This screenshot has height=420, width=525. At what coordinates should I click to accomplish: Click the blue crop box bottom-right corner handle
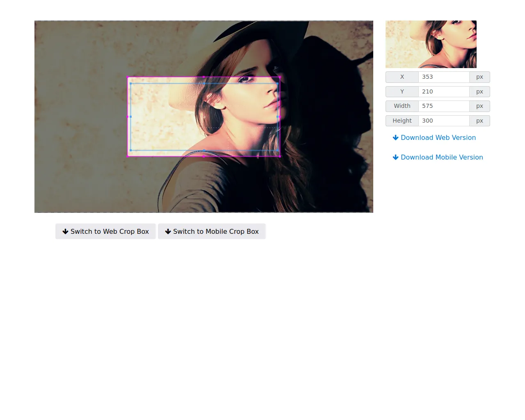[x=278, y=151]
